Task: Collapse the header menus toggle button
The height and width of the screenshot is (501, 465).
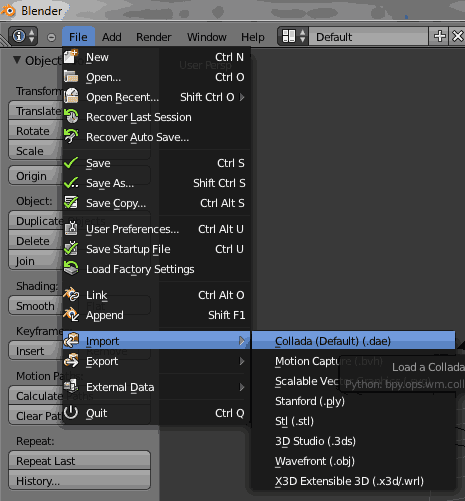Action: pos(51,37)
